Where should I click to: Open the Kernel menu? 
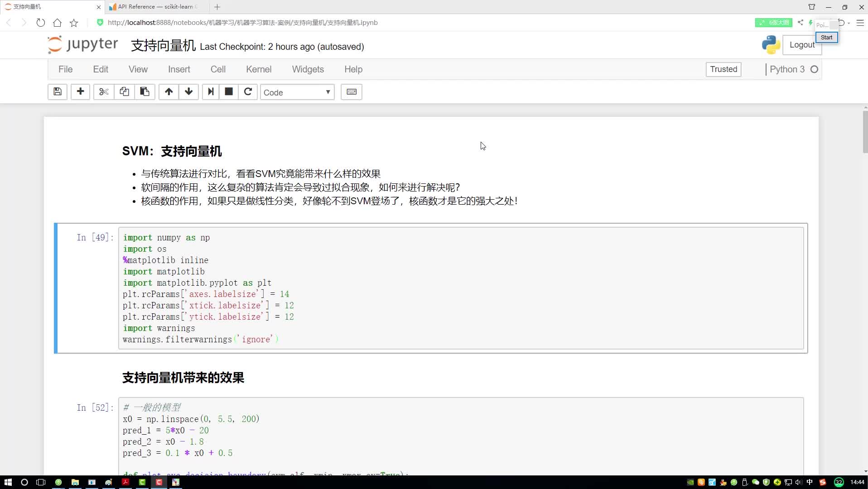click(259, 69)
